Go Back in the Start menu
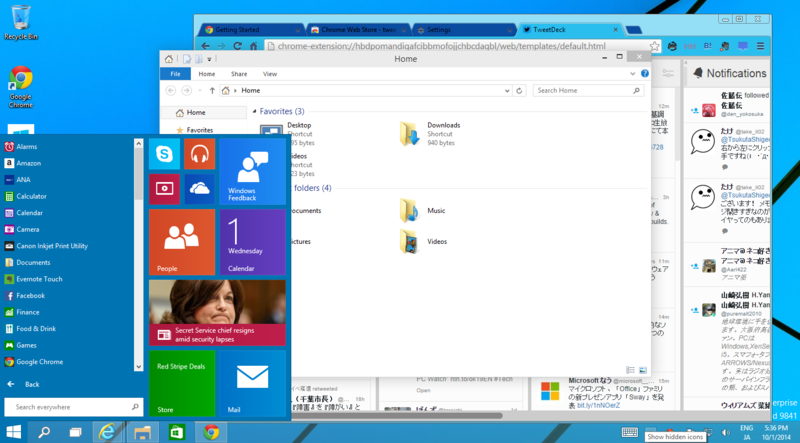800x443 pixels. (23, 384)
